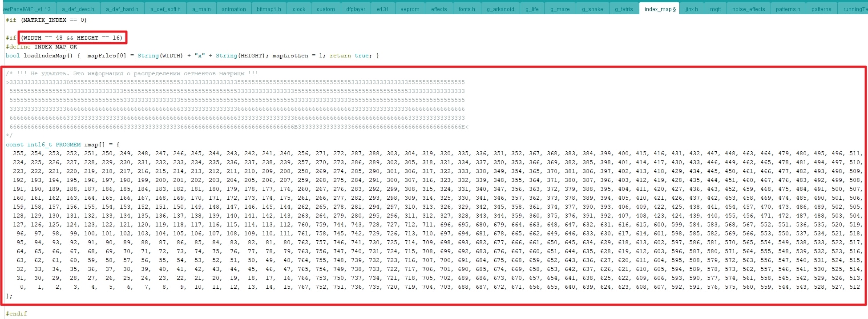The width and height of the screenshot is (868, 319).
Task: Click the Russian comment about matrix segments
Action: pyautogui.click(x=132, y=73)
